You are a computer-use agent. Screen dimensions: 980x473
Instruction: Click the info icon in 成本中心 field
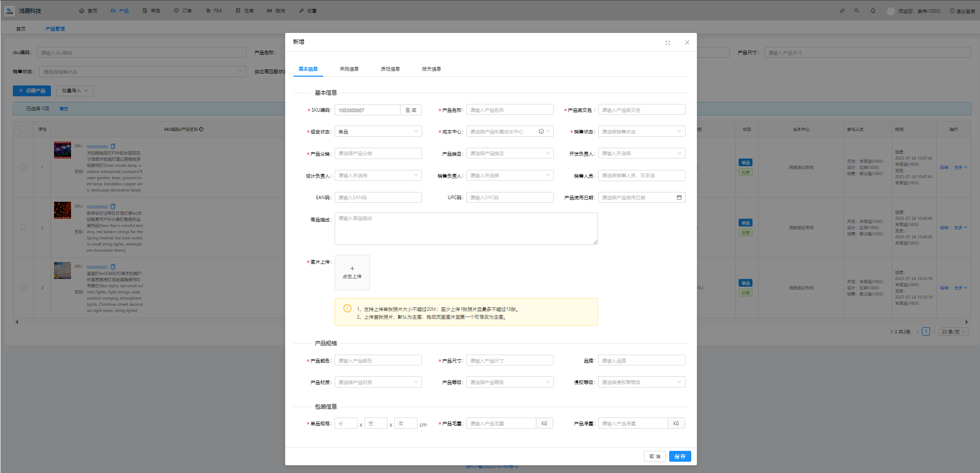pos(541,132)
